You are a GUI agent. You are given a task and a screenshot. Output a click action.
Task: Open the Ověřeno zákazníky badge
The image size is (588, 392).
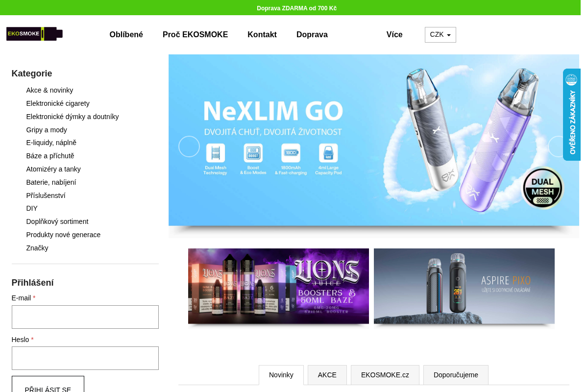572,115
